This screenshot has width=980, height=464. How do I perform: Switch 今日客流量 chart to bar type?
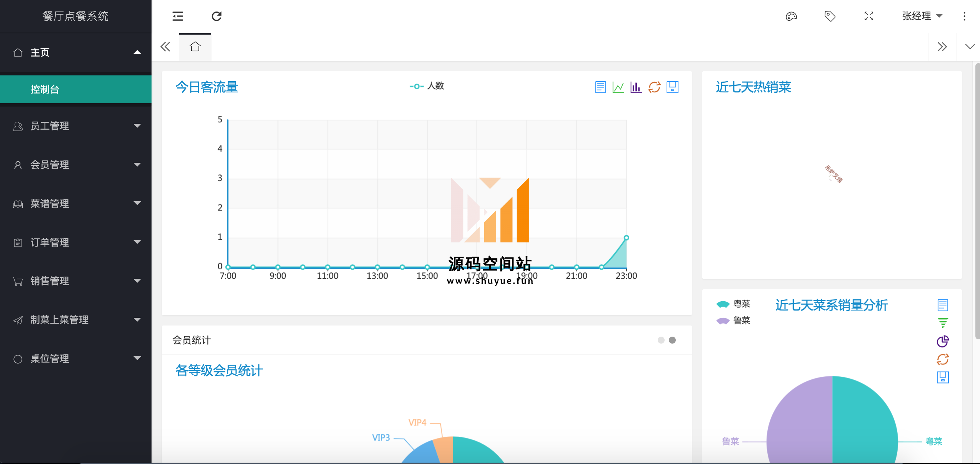(x=636, y=87)
